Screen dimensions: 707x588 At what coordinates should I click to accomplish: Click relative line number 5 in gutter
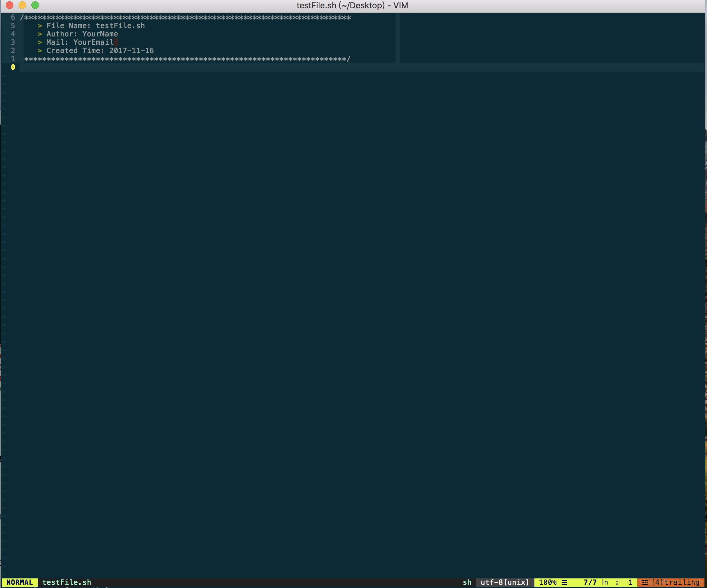tap(13, 26)
